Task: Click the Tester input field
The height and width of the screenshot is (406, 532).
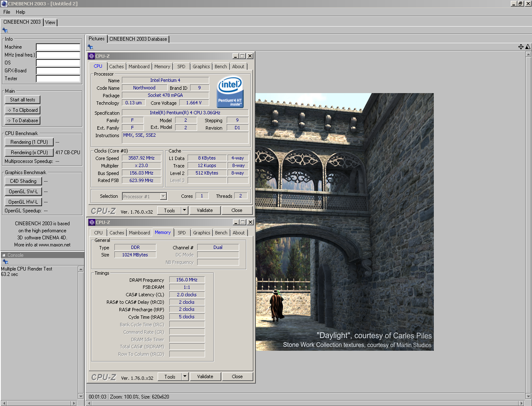Action: (x=58, y=79)
